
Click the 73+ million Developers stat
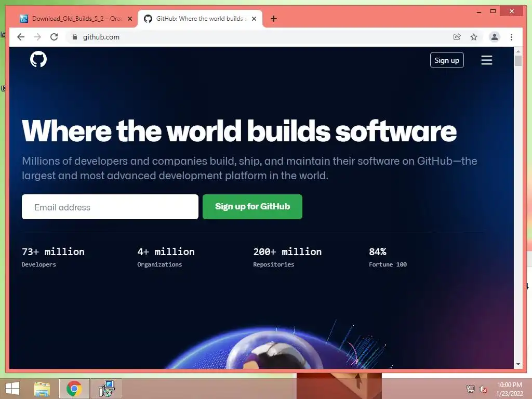[x=53, y=258]
